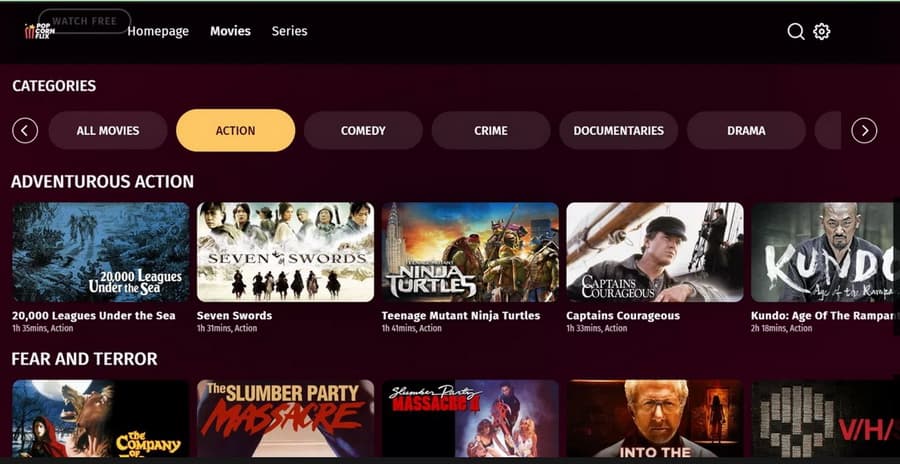The image size is (900, 464).
Task: Open the search magnifier icon
Action: click(x=796, y=31)
